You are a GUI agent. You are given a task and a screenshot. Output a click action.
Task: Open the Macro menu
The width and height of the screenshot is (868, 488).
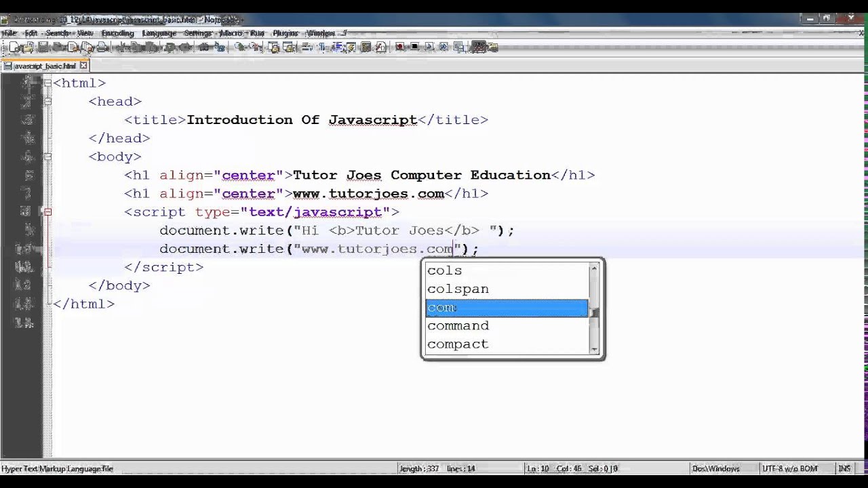(x=231, y=33)
